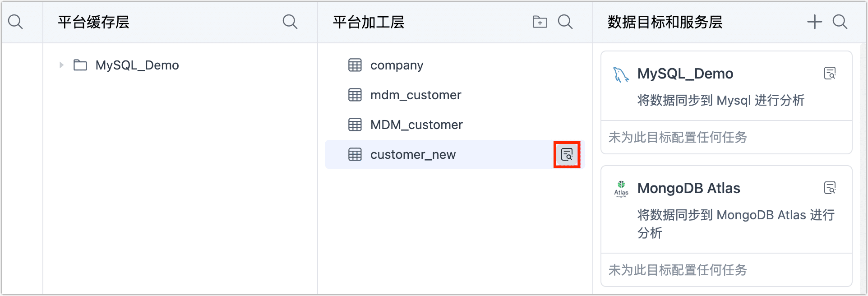
Task: Select the uppercase MDM_customer table
Action: 416,125
